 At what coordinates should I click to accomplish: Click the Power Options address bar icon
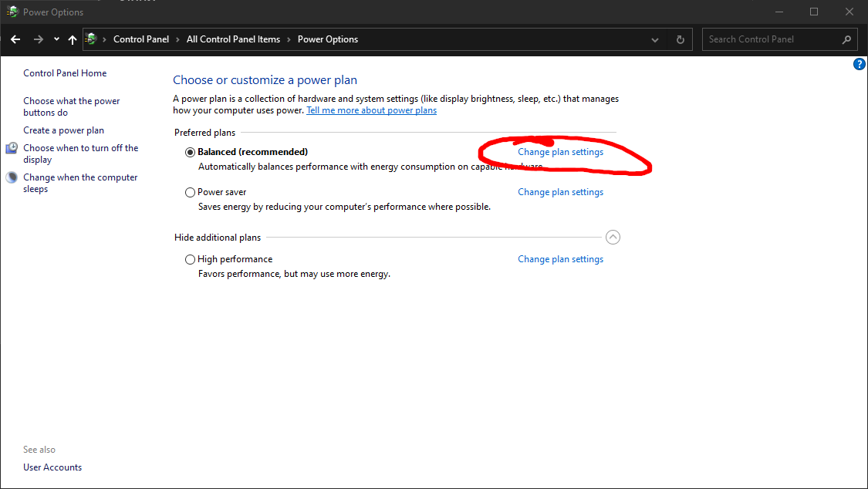(x=92, y=39)
